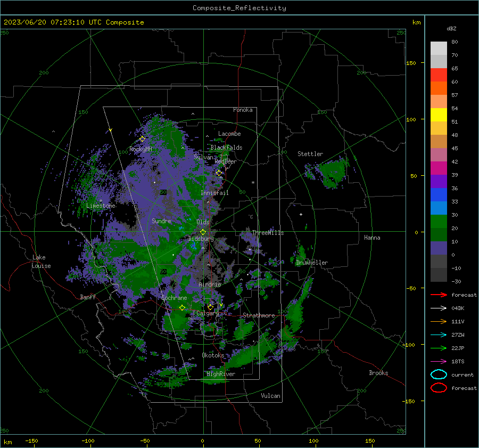Click the Innisfail town label

point(214,193)
